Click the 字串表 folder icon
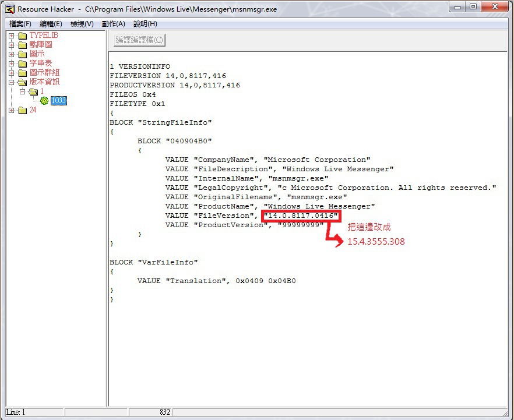Viewport: 514px width, 420px height. click(x=22, y=63)
